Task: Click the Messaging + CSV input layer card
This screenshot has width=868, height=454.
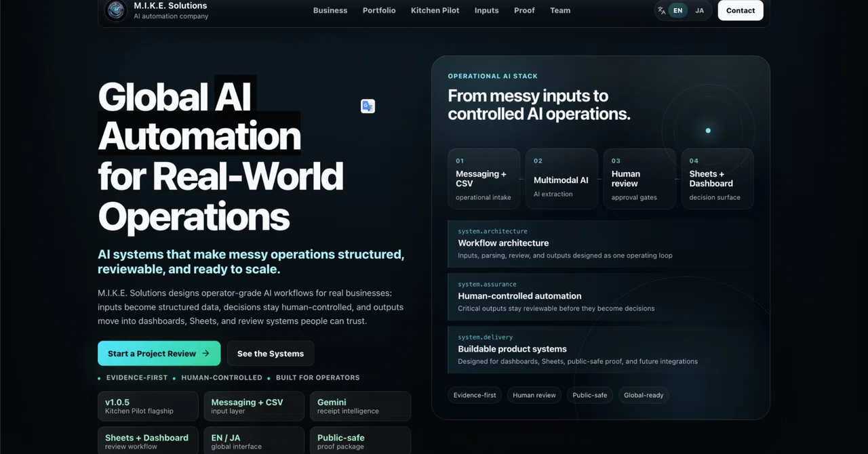Action: coord(254,406)
